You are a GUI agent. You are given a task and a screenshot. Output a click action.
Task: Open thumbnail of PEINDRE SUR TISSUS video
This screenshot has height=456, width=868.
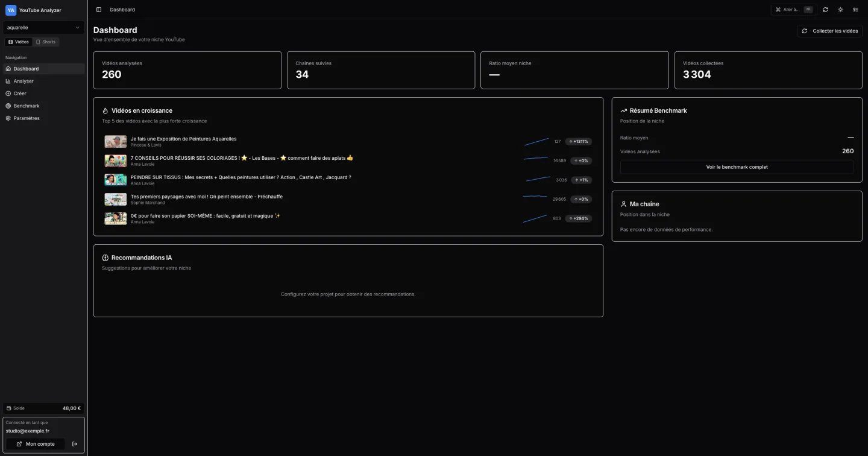click(x=116, y=180)
